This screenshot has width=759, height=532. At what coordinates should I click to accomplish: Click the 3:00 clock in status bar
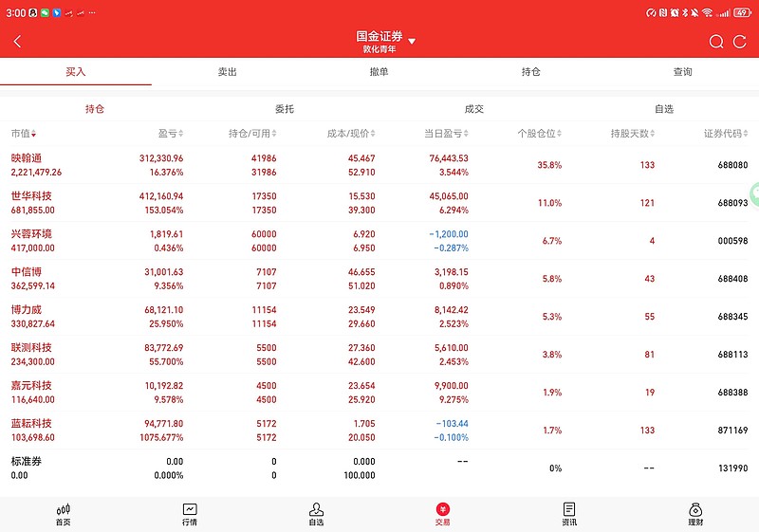click(15, 12)
